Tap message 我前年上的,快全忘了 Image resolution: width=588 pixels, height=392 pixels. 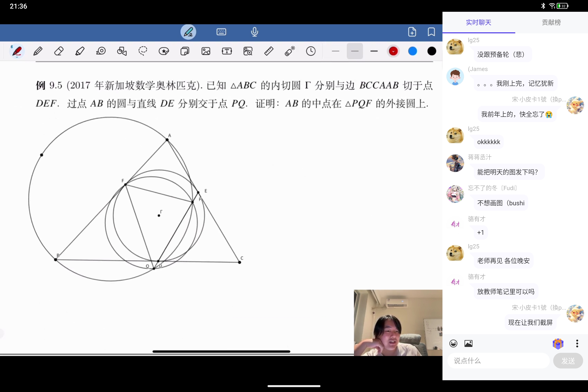(517, 114)
